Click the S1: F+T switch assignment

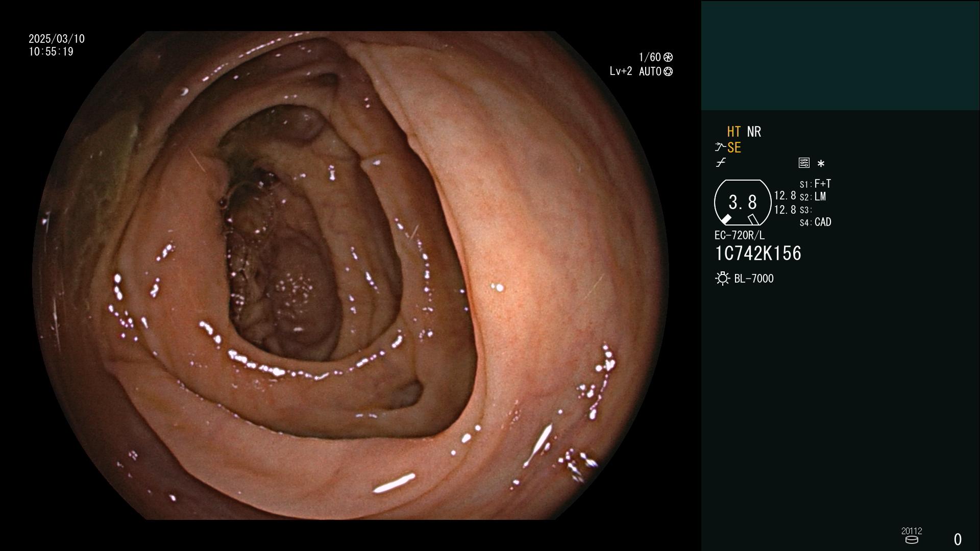(x=815, y=184)
